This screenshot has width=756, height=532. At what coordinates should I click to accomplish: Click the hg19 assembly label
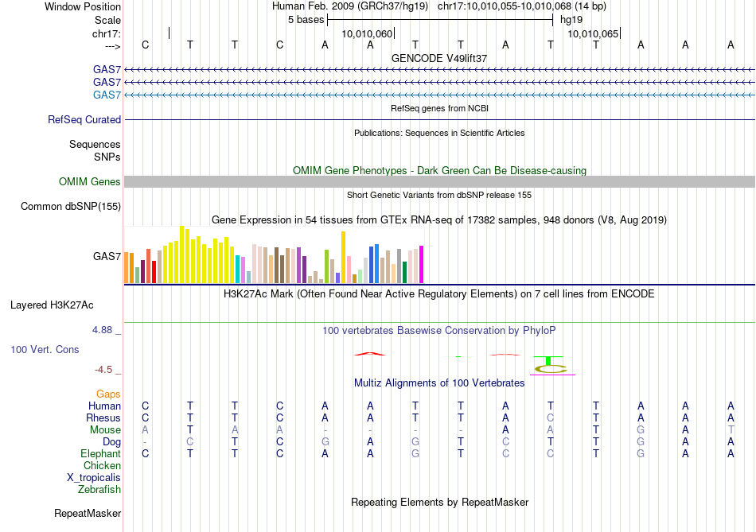(x=571, y=20)
